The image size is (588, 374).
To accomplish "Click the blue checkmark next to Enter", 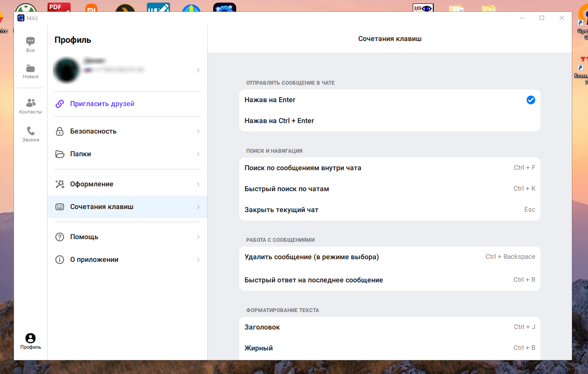I will 530,100.
